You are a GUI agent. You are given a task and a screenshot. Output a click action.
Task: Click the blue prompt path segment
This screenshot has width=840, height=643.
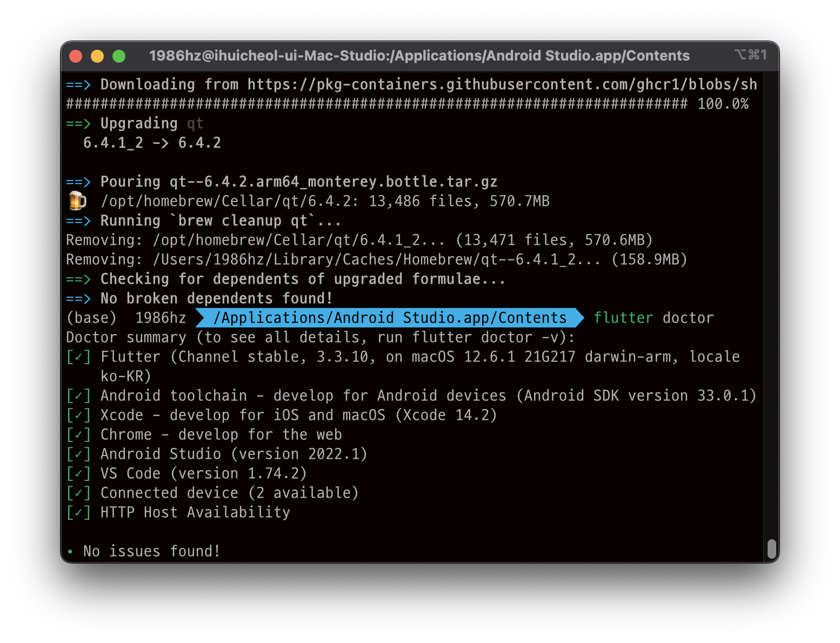point(390,318)
